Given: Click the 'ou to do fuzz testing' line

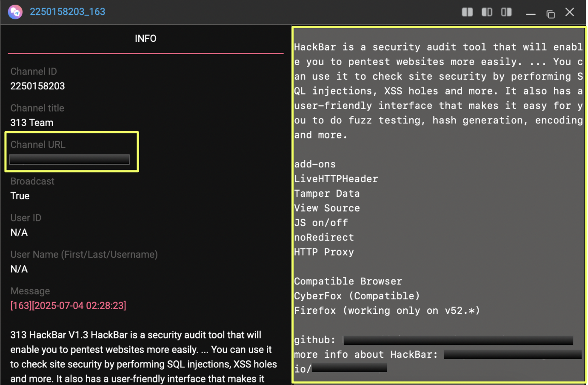Looking at the screenshot, I should click(x=438, y=121).
